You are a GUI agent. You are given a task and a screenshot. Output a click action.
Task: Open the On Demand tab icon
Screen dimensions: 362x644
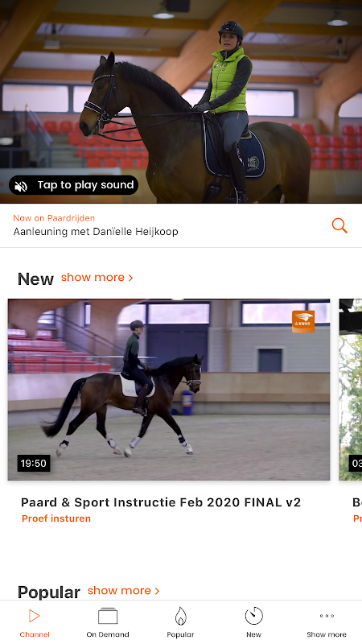point(108,616)
